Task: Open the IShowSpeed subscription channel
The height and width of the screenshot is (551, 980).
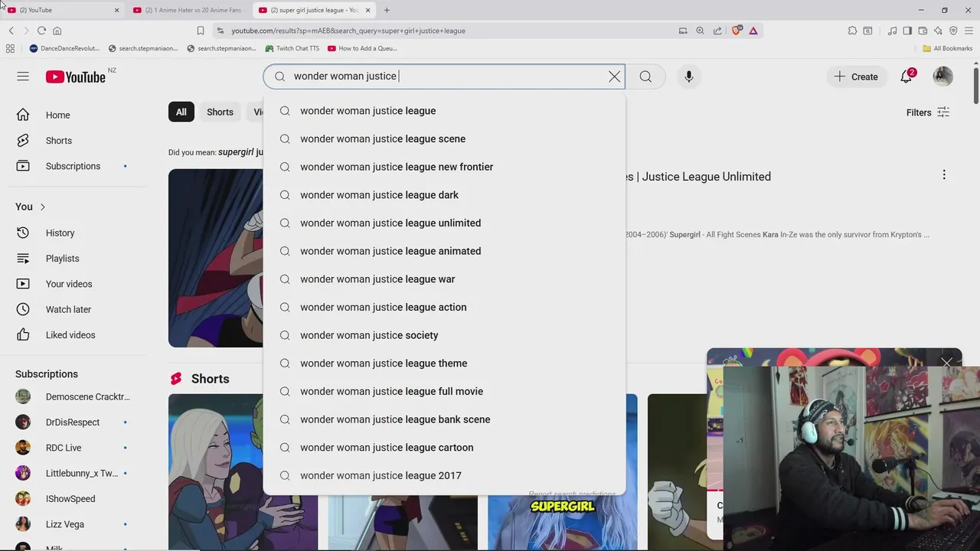Action: [x=70, y=499]
